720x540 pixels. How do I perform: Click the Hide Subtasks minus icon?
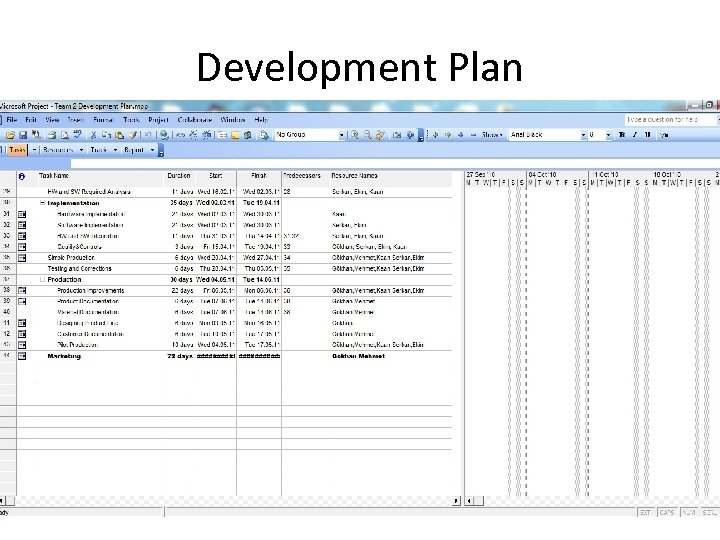coord(473,135)
